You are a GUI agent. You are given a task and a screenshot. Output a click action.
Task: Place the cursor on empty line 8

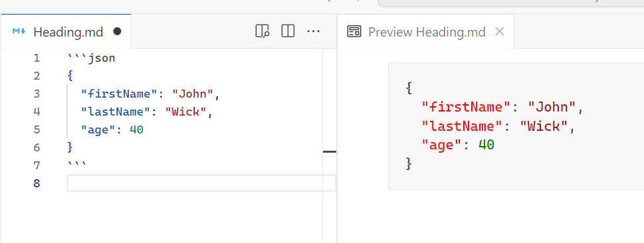pos(201,183)
